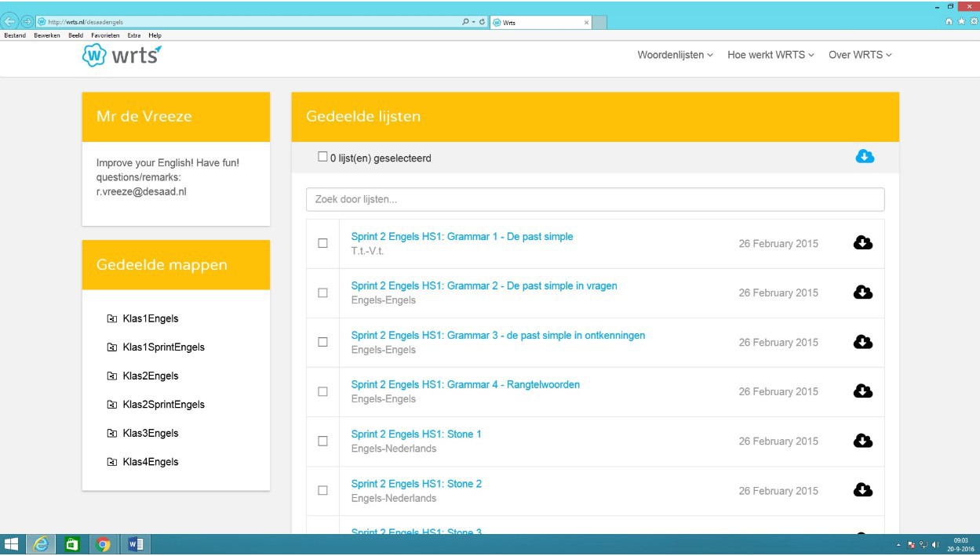980x556 pixels.
Task: Toggle the select-all lists checkbox
Action: [322, 157]
